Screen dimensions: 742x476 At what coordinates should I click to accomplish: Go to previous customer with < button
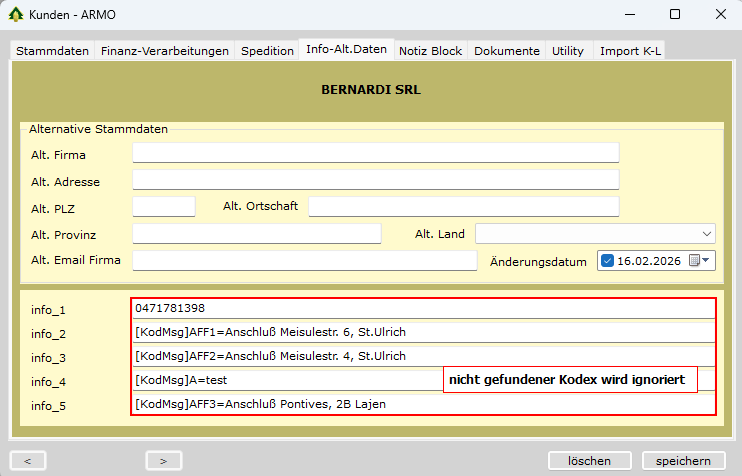[28, 461]
